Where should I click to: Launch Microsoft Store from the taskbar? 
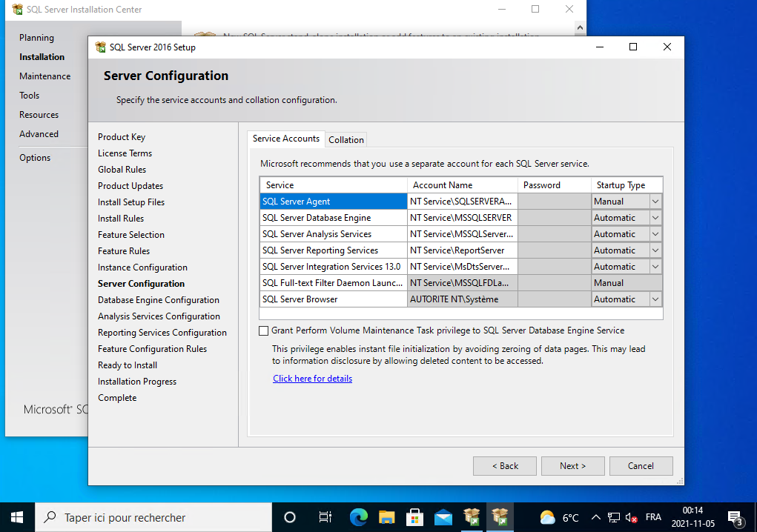(415, 517)
